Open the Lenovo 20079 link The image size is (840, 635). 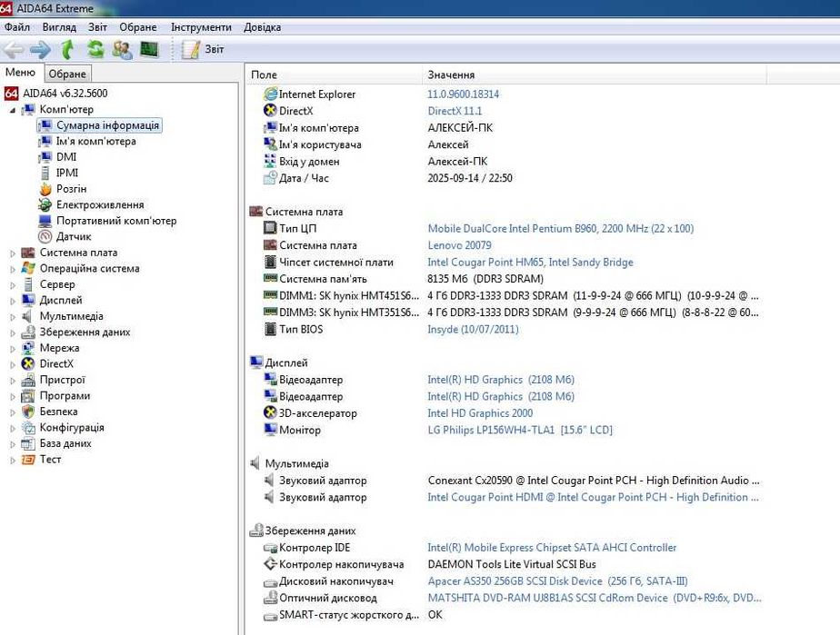pos(460,245)
